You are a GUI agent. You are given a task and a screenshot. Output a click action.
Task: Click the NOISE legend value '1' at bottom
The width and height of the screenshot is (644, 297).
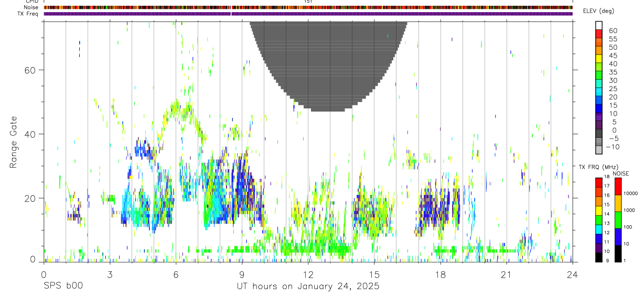coord(626,260)
